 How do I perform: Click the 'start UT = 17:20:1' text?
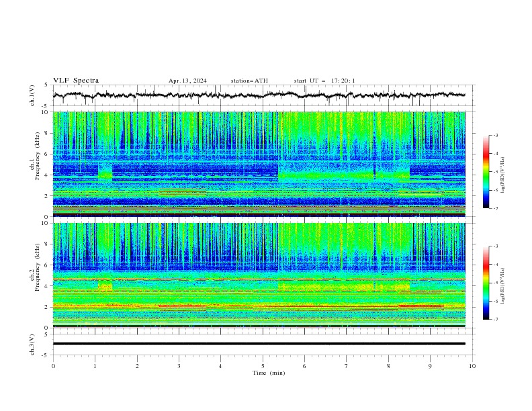tap(324, 81)
